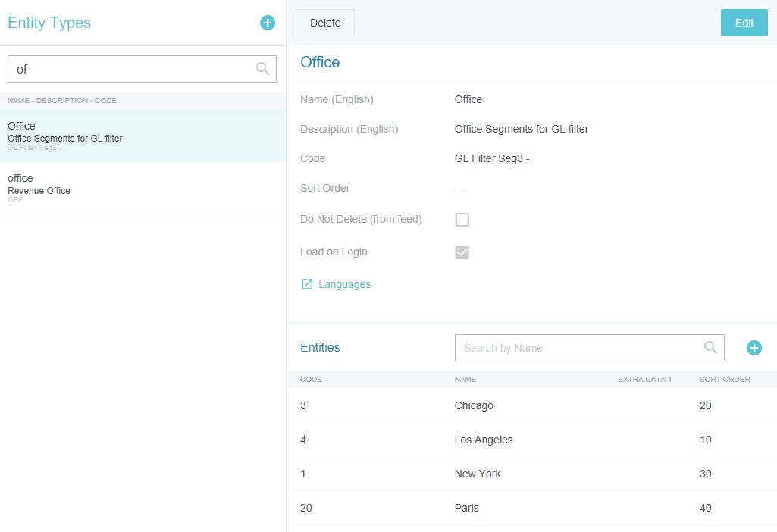Open the Paris entity row
Screen dimensions: 777x532
point(466,508)
